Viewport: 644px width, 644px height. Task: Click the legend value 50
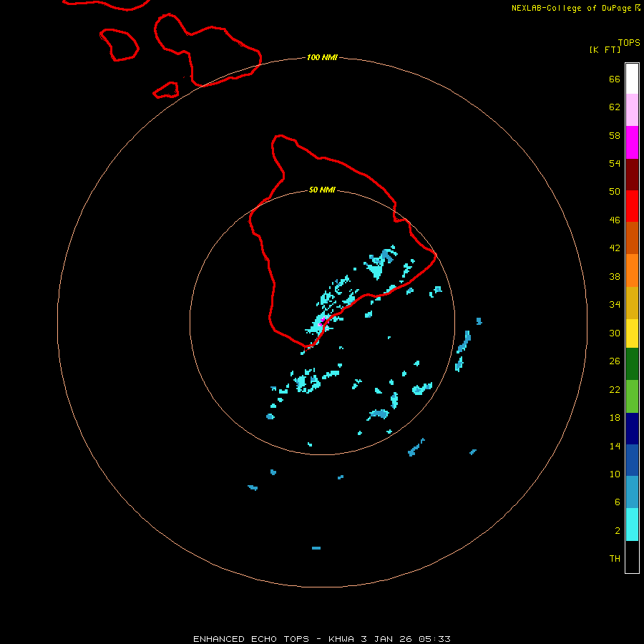pos(615,191)
